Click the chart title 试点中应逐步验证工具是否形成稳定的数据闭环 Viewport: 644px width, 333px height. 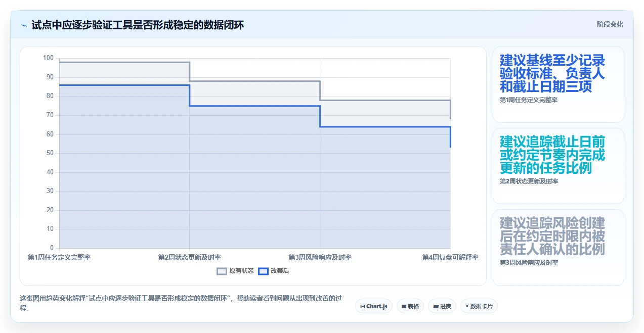tap(138, 25)
